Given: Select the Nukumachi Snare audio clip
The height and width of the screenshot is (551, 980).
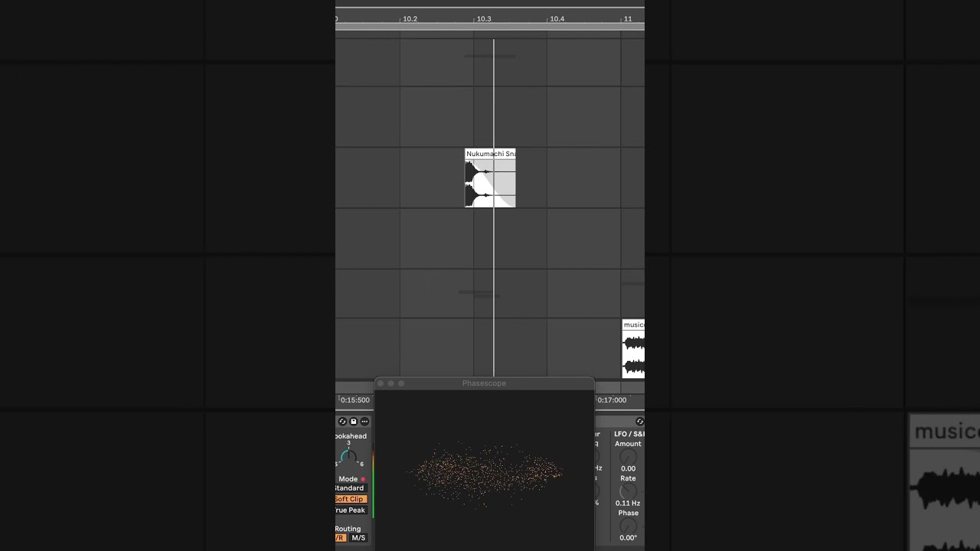Looking at the screenshot, I should coord(490,178).
